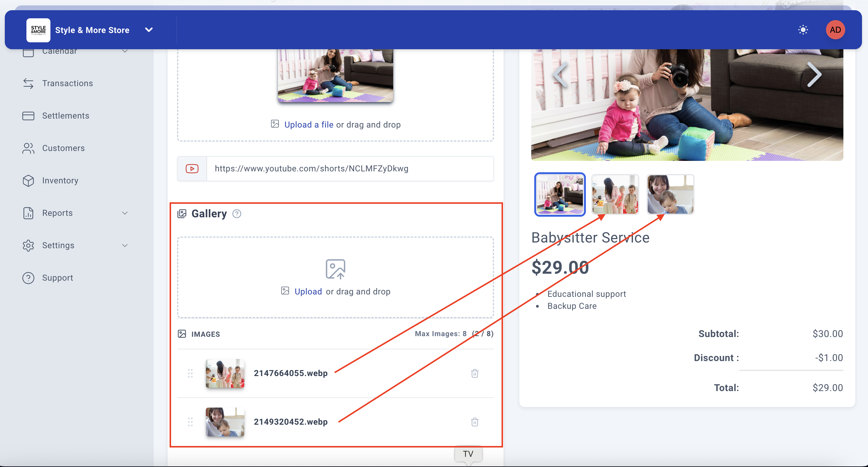Viewport: 868px width, 467px height.
Task: Delete the 2147664055.webp gallery image
Action: [x=475, y=373]
